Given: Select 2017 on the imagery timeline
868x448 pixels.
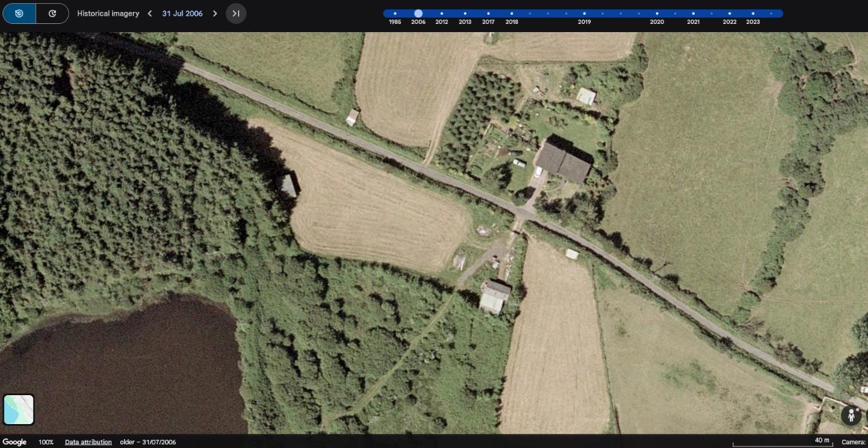Looking at the screenshot, I should (x=488, y=13).
